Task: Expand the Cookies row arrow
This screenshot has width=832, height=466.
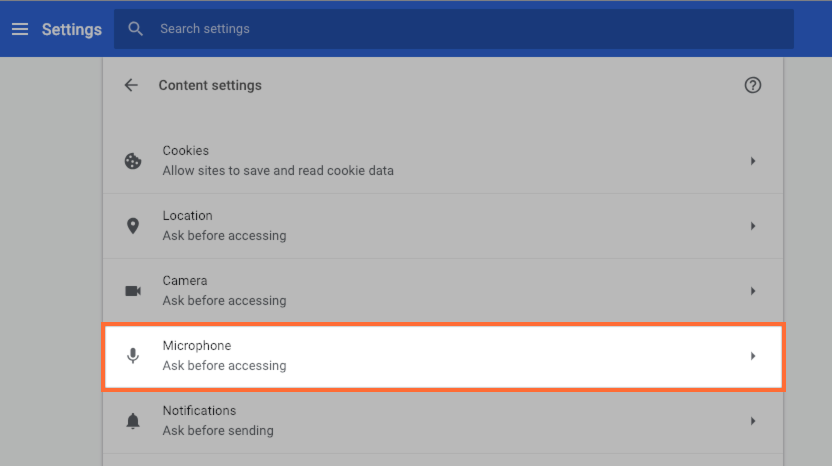Action: point(753,161)
